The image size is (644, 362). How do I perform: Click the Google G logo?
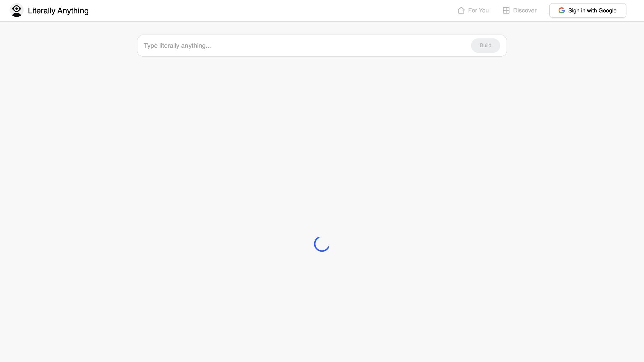[561, 10]
